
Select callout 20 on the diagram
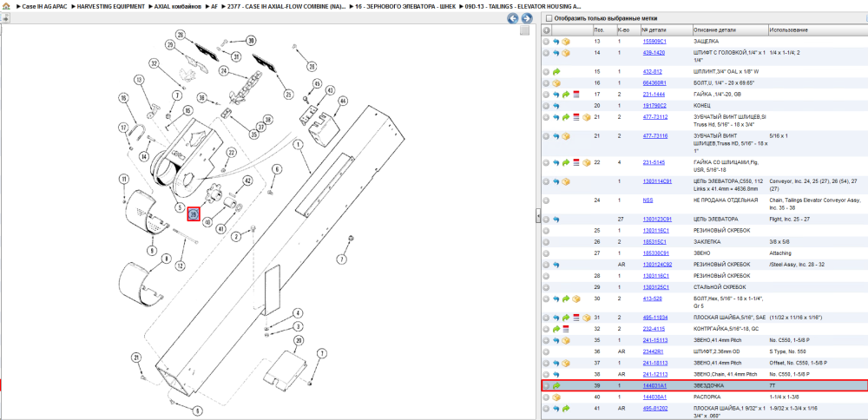click(299, 339)
